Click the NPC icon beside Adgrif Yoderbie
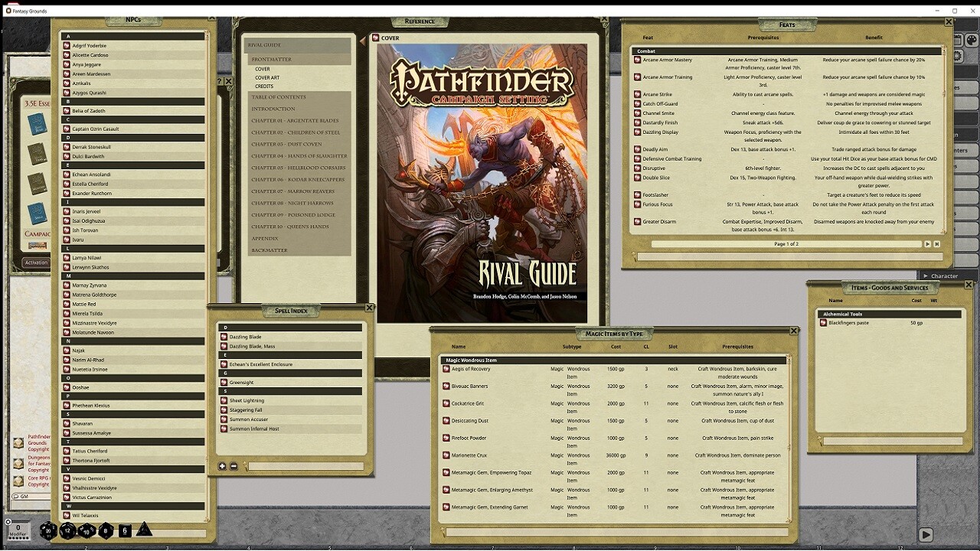Viewport: 980px width, 551px height. click(67, 45)
